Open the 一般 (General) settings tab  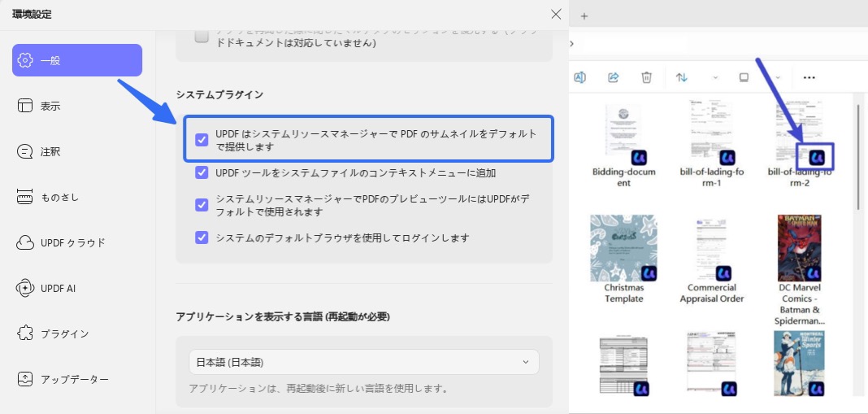77,60
